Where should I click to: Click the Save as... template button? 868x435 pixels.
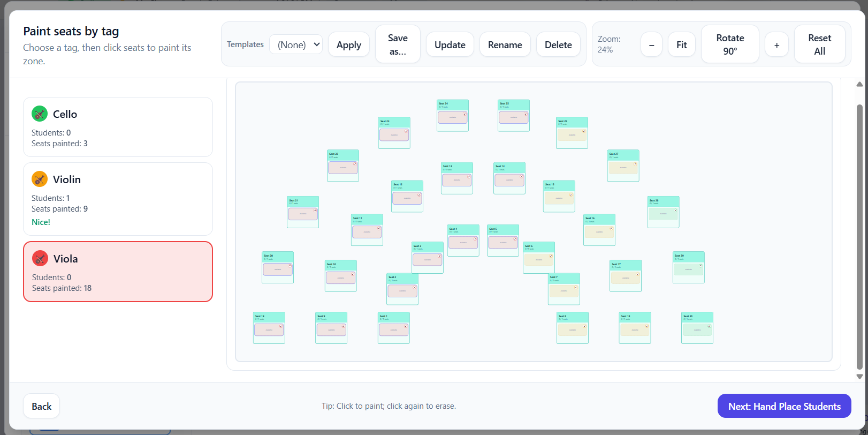(398, 44)
